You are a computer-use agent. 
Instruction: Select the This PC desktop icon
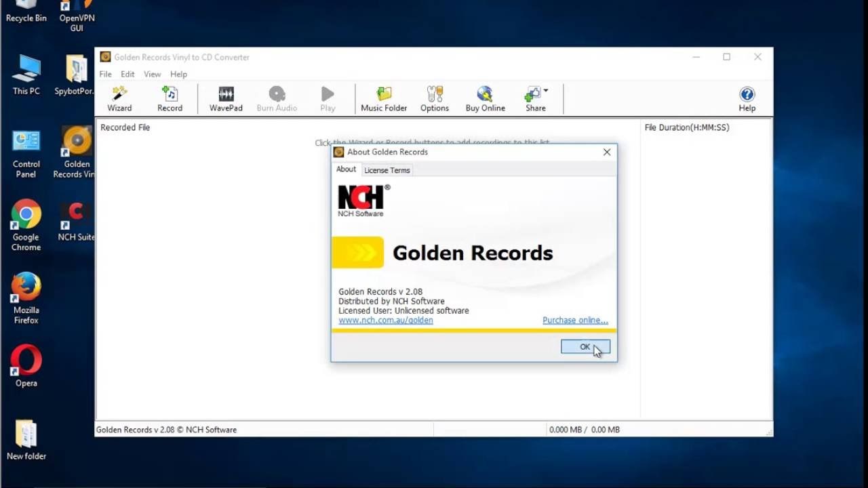(26, 75)
